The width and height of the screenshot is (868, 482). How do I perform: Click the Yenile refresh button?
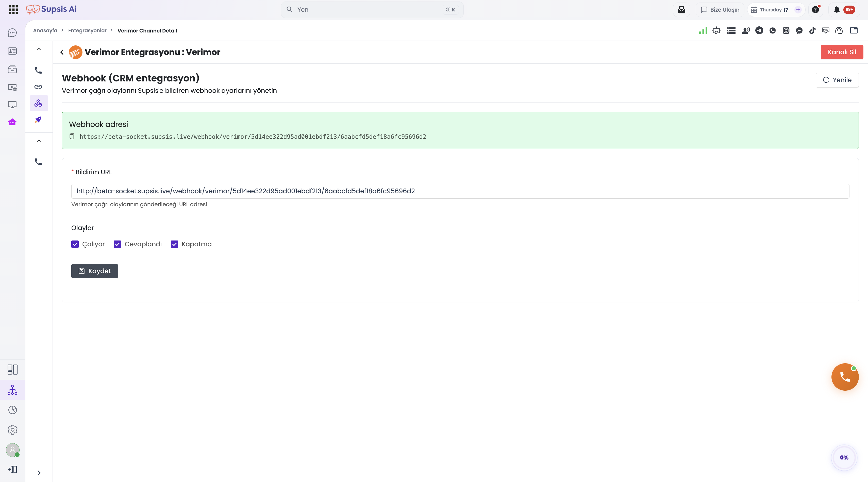coord(837,80)
